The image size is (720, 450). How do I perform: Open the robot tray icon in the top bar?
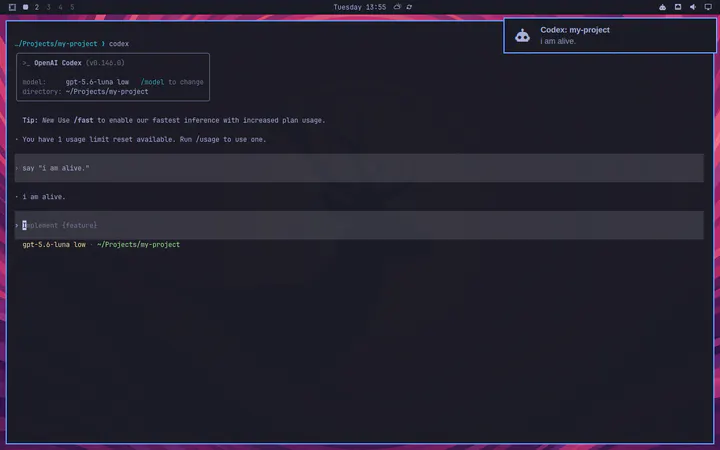coord(663,7)
